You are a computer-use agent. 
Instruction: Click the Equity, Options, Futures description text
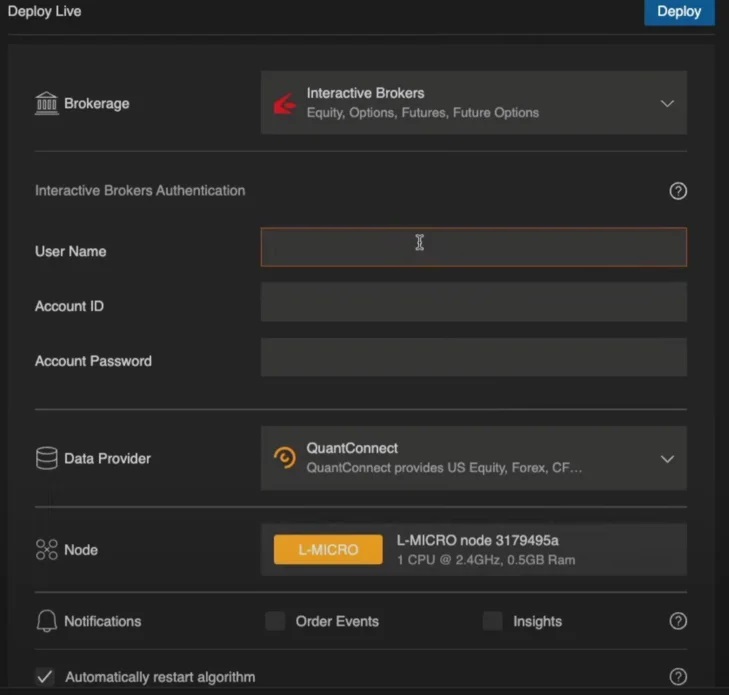point(423,113)
